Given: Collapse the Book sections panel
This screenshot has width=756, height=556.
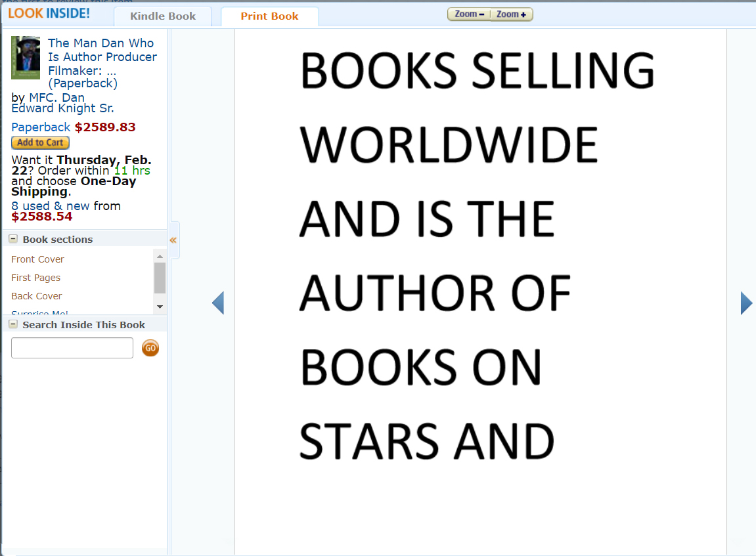Looking at the screenshot, I should coord(13,239).
